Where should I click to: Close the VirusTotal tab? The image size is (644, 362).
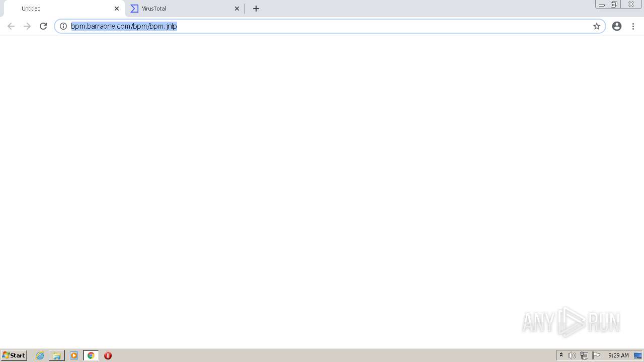click(x=237, y=9)
